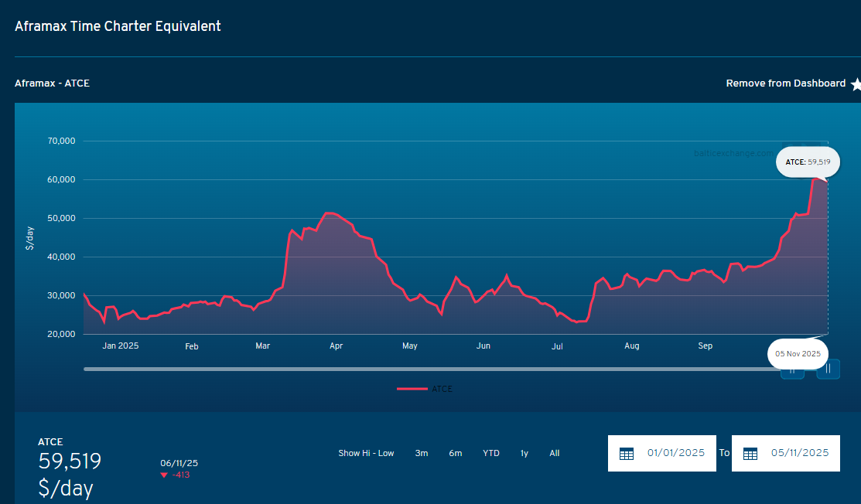This screenshot has height=504, width=861.
Task: Toggle Show Hi - Low on the chart
Action: 366,453
